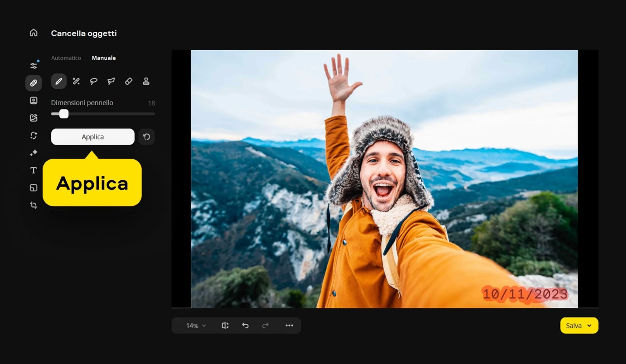This screenshot has width=626, height=364.
Task: Go to the Home screen icon
Action: (x=34, y=33)
